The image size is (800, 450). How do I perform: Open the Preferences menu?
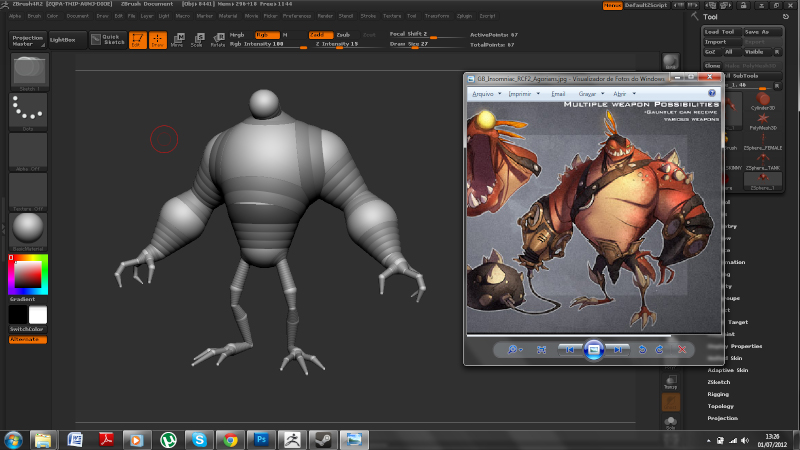point(297,16)
